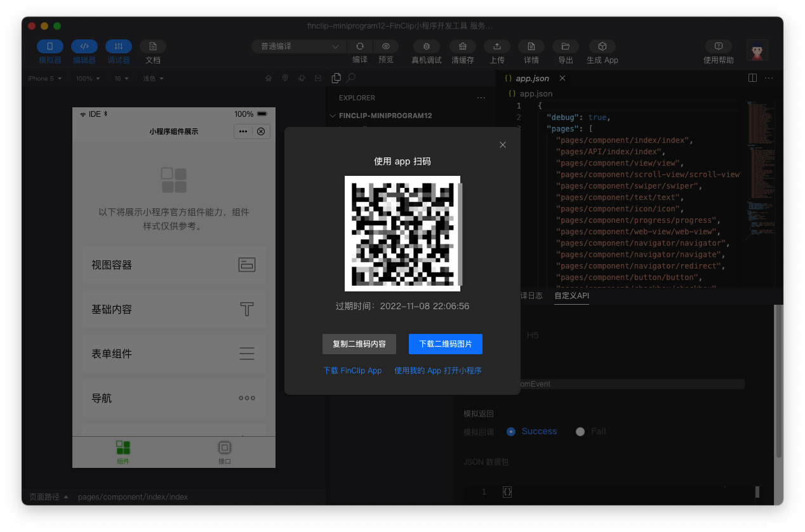Select the app.json editor tab
The height and width of the screenshot is (532, 805).
(x=531, y=79)
